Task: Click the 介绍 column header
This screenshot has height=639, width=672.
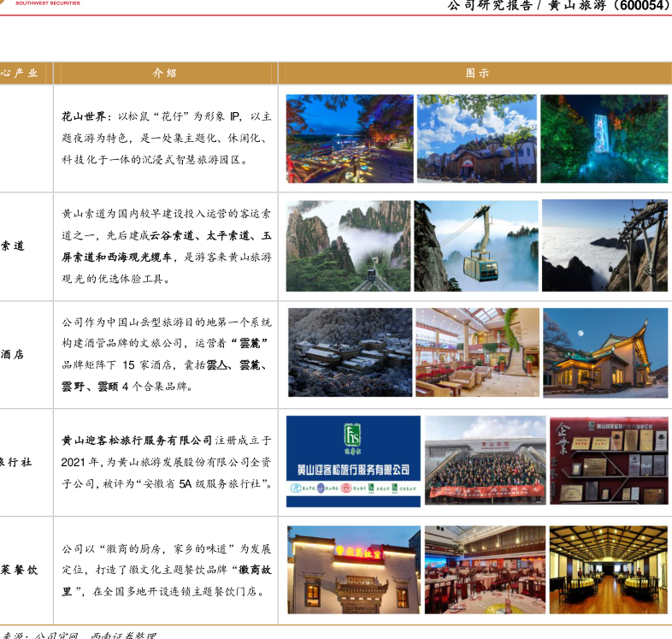Action: tap(164, 74)
